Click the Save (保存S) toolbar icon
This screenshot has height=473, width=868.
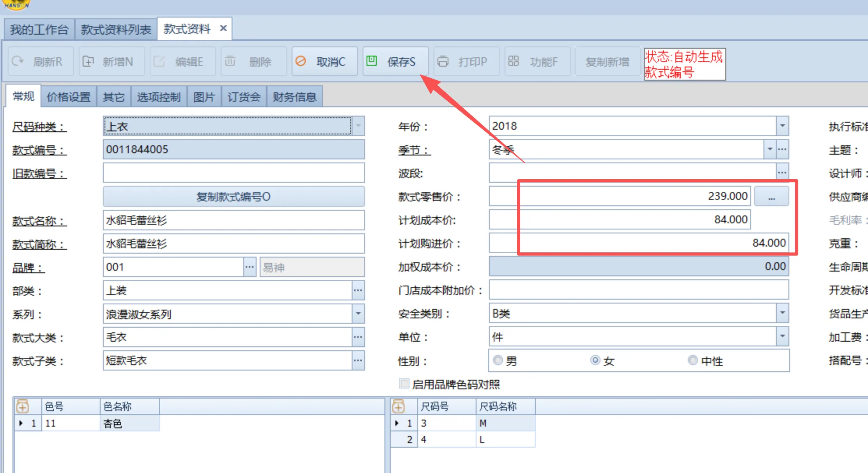372,61
